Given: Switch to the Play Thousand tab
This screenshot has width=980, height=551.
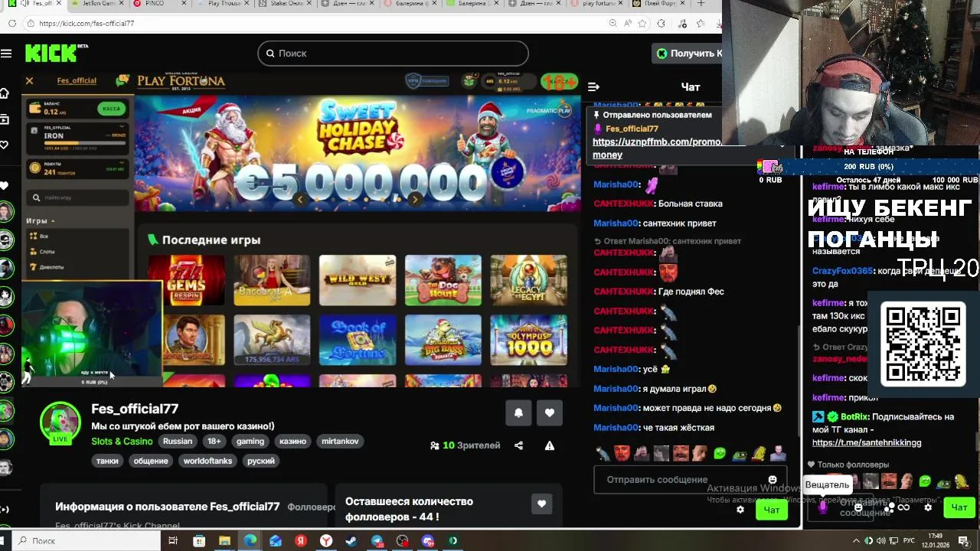Looking at the screenshot, I should click(x=222, y=4).
